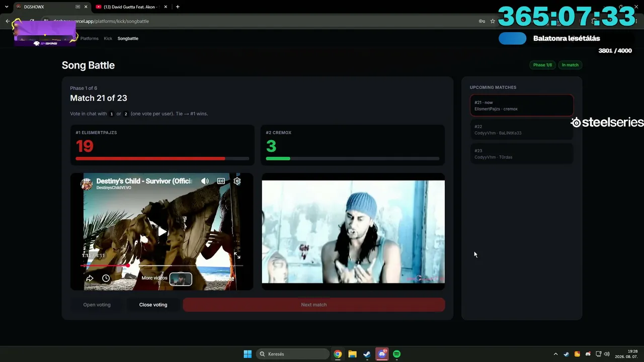This screenshot has height=362, width=644.
Task: Click the address bar URL
Action: 101,21
